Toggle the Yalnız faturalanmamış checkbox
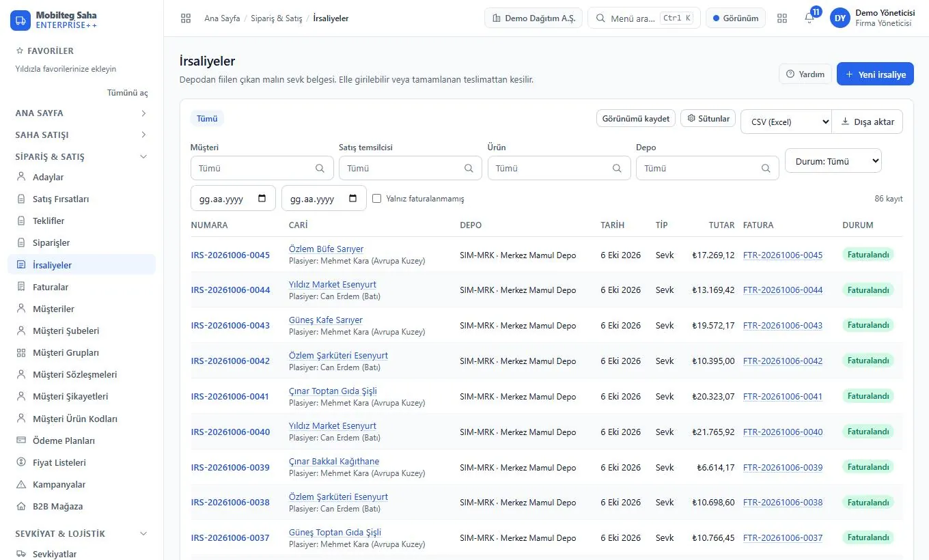Image resolution: width=929 pixels, height=560 pixels. point(377,199)
